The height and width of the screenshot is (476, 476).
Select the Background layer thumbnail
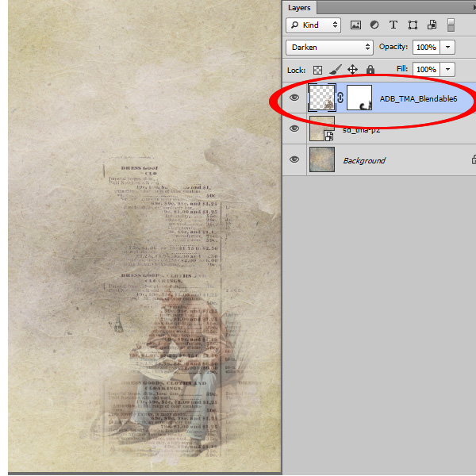coord(322,159)
